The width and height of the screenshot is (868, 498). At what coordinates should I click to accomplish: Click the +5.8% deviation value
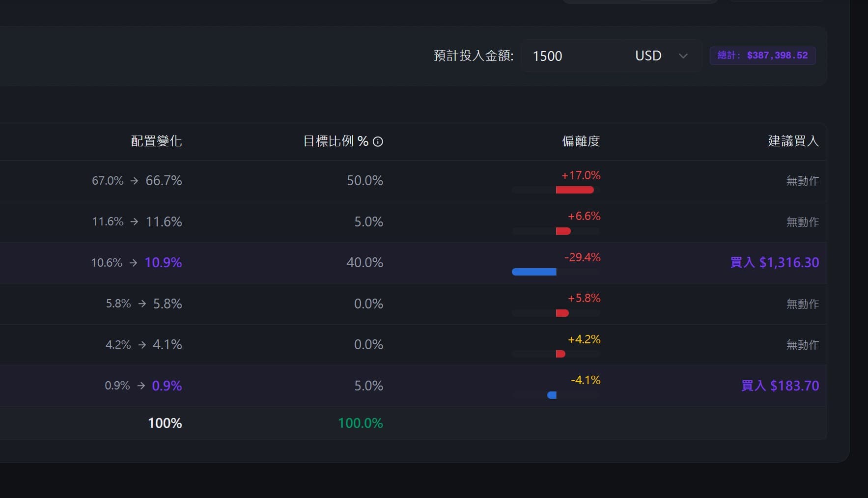coord(584,298)
